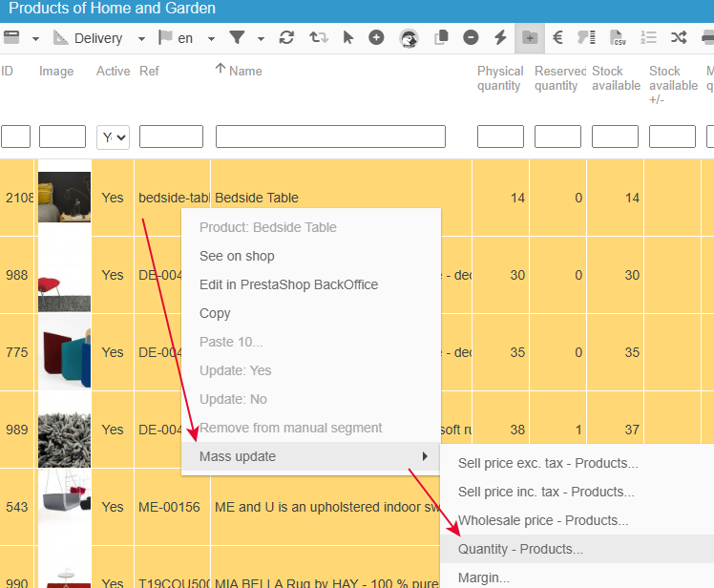Click the euro currency icon
Viewport: 714px width, 588px height.
557,37
